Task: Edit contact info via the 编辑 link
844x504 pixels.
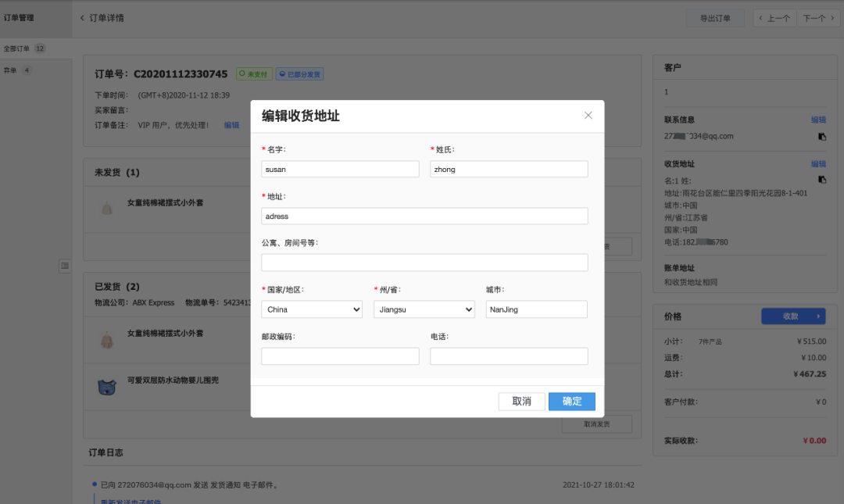Action: click(x=818, y=119)
